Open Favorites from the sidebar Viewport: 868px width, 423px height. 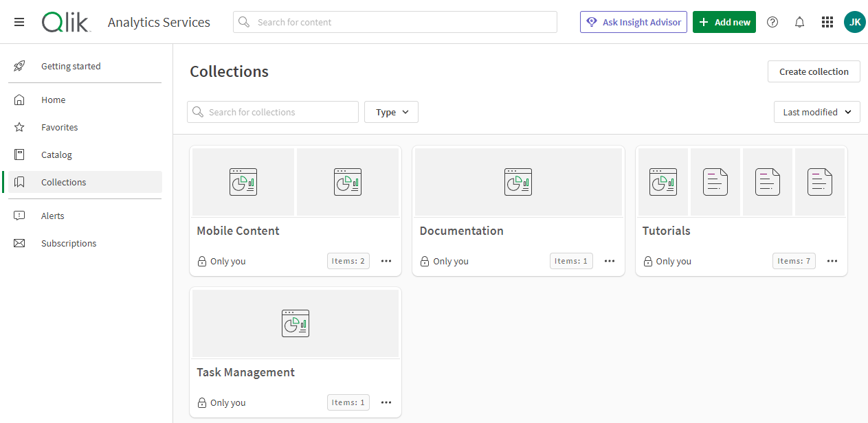coord(59,127)
